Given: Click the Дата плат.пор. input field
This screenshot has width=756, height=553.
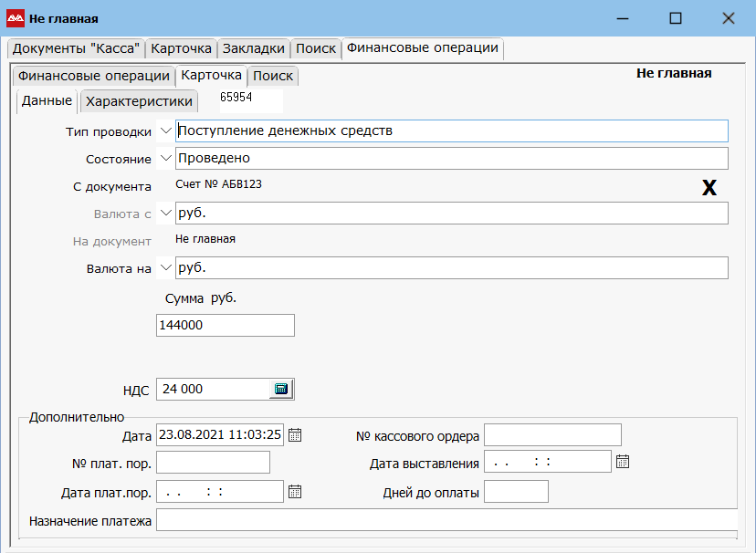Looking at the screenshot, I should point(220,491).
